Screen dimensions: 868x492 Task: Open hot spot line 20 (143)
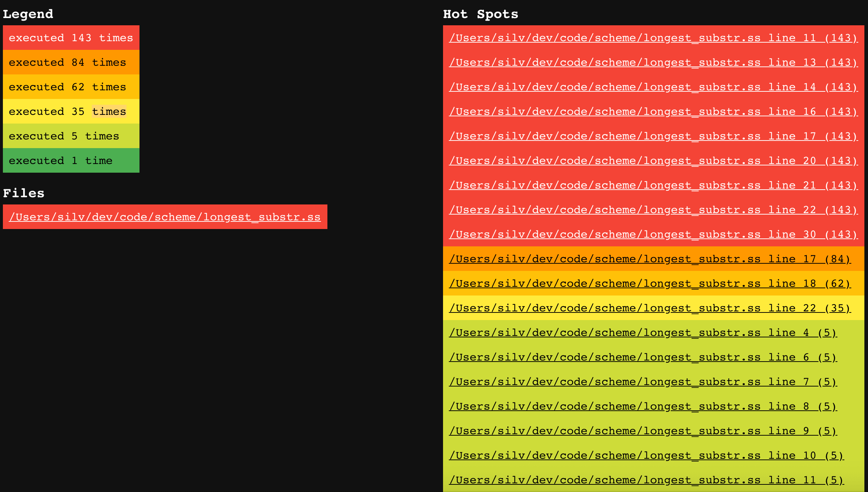coord(653,160)
